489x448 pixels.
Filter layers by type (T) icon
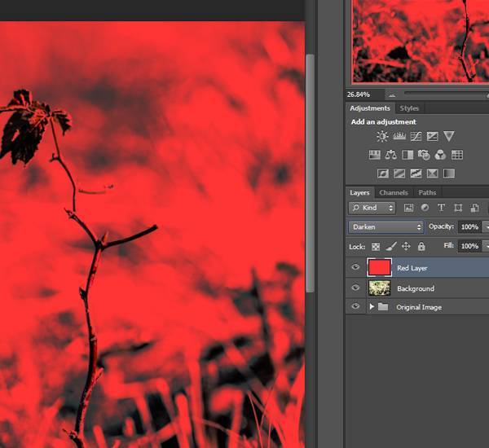point(442,208)
